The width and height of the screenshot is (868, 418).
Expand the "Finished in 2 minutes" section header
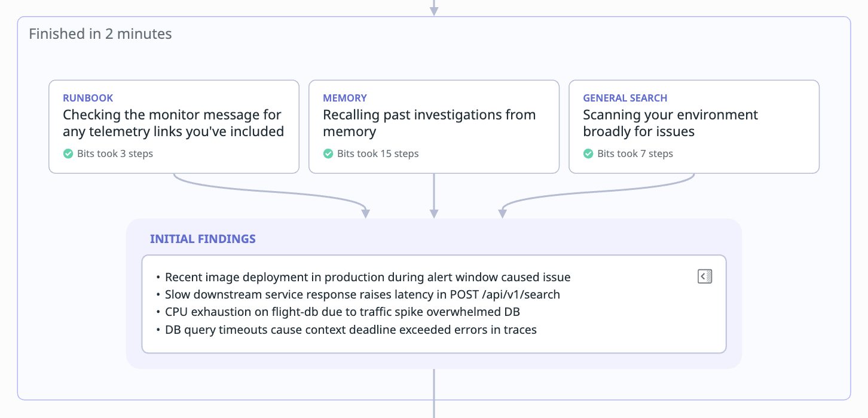click(x=100, y=34)
